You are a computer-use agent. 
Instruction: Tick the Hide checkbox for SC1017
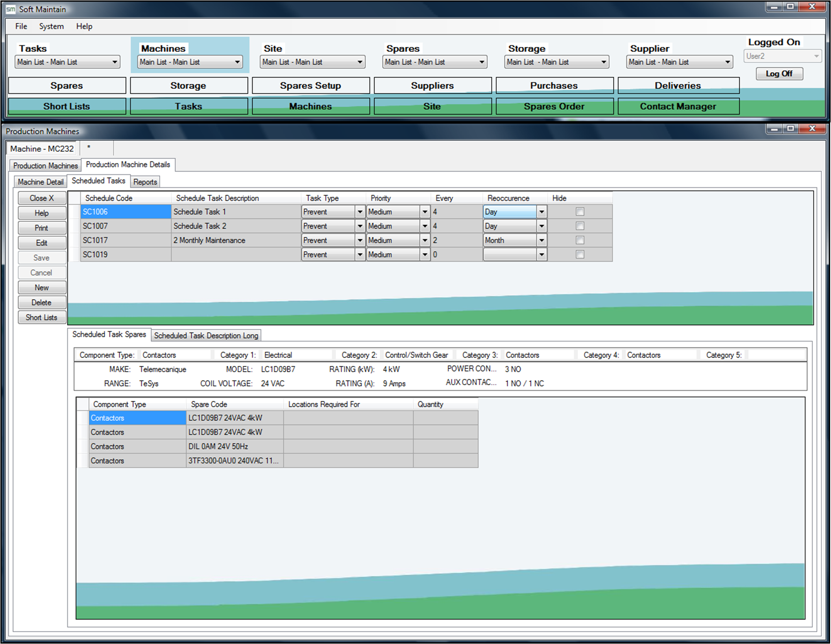[x=580, y=240]
